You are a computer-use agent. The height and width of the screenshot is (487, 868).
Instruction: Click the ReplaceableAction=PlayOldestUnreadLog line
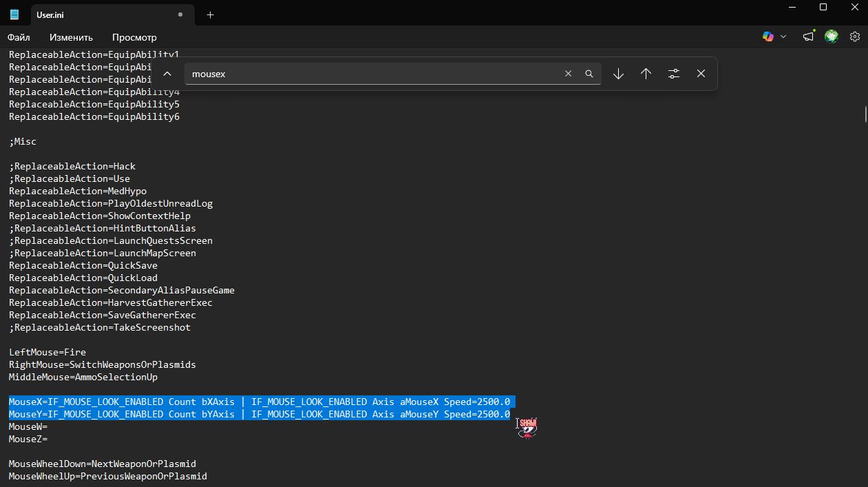pos(111,203)
